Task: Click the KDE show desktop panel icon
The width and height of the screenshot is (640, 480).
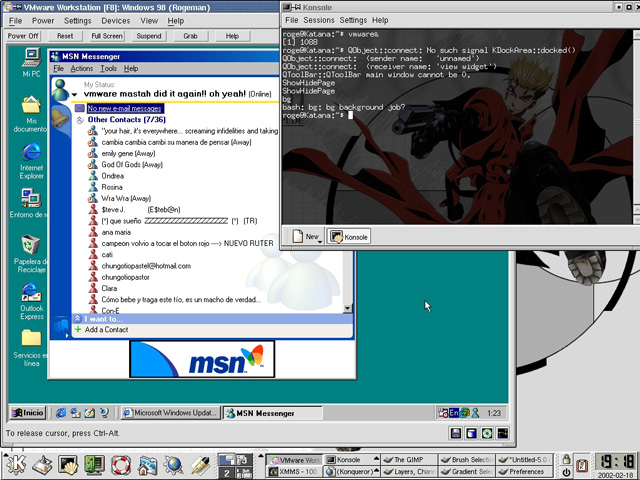Action: point(42,465)
